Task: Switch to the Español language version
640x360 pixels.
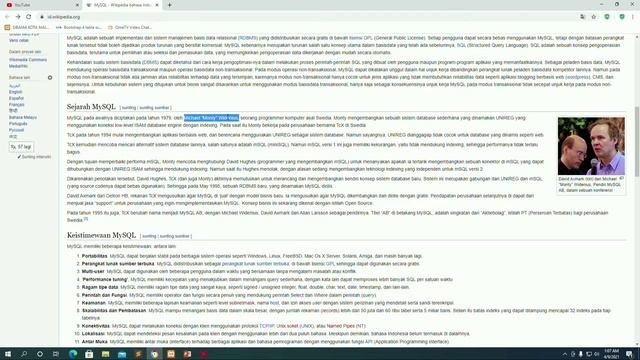Action: (16, 98)
